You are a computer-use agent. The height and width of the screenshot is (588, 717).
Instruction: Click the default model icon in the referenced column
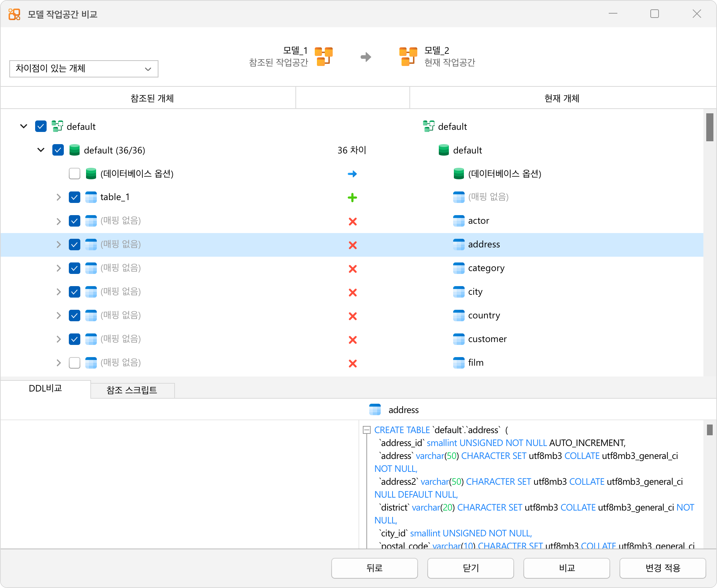(57, 126)
